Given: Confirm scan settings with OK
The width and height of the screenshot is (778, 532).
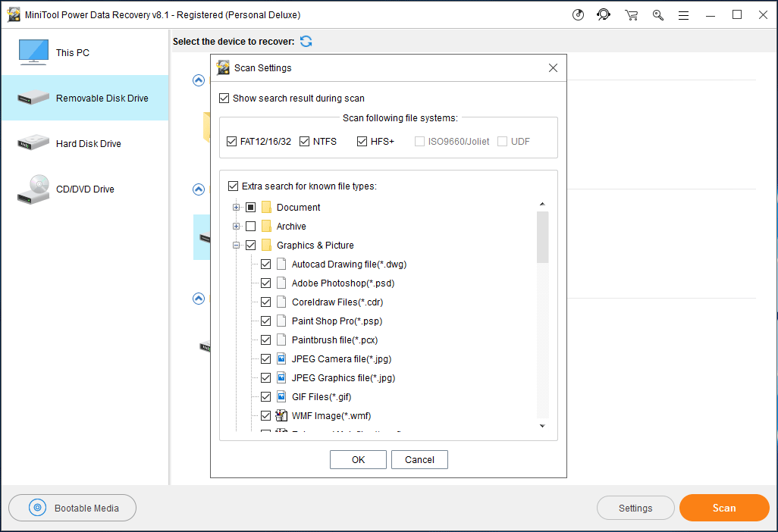Looking at the screenshot, I should point(358,459).
